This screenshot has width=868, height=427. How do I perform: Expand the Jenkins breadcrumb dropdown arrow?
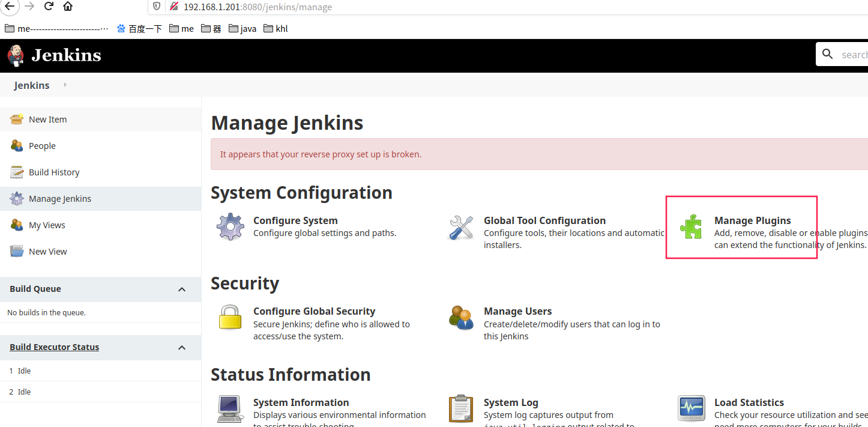coord(65,85)
